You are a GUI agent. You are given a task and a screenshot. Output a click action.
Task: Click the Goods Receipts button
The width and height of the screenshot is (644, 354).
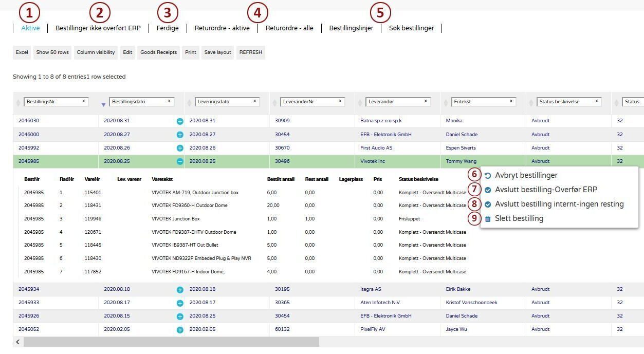[x=158, y=52]
